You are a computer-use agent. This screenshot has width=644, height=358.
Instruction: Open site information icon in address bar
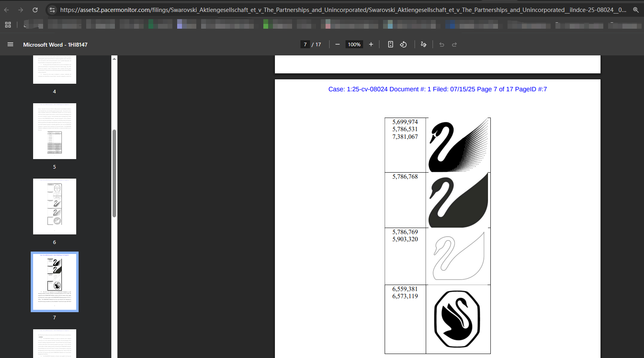pyautogui.click(x=52, y=10)
